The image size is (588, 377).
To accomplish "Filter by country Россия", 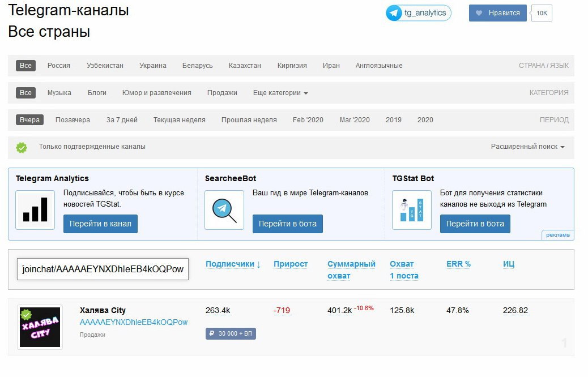I will [x=58, y=66].
